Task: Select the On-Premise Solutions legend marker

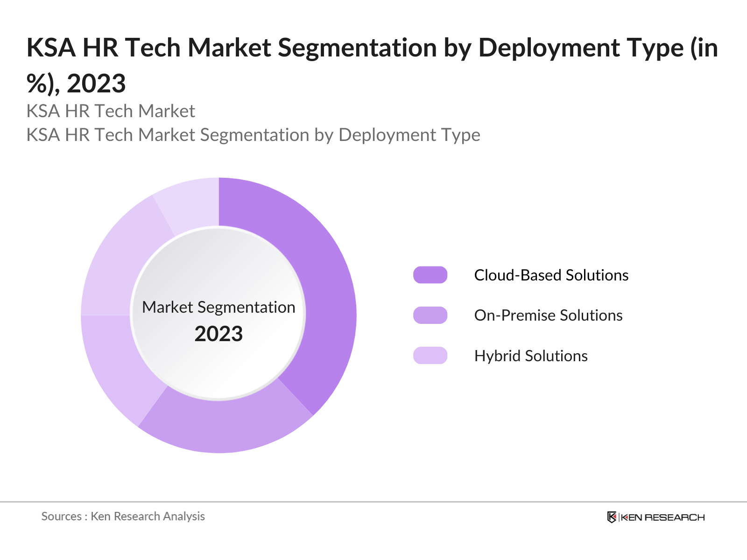Action: (x=431, y=315)
